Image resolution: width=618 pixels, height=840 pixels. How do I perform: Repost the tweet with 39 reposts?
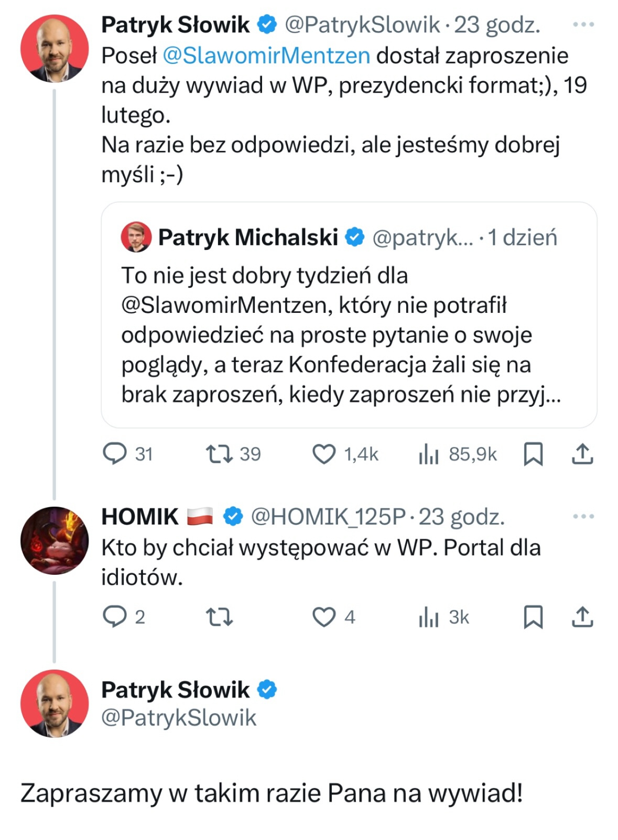pyautogui.click(x=219, y=454)
